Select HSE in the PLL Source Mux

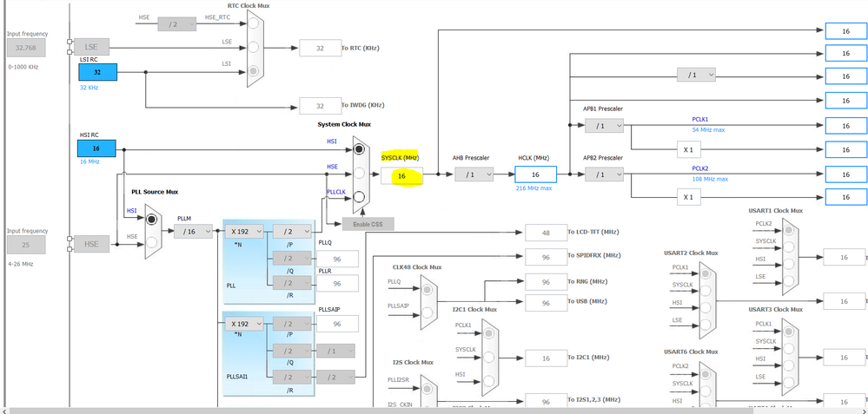[x=152, y=242]
